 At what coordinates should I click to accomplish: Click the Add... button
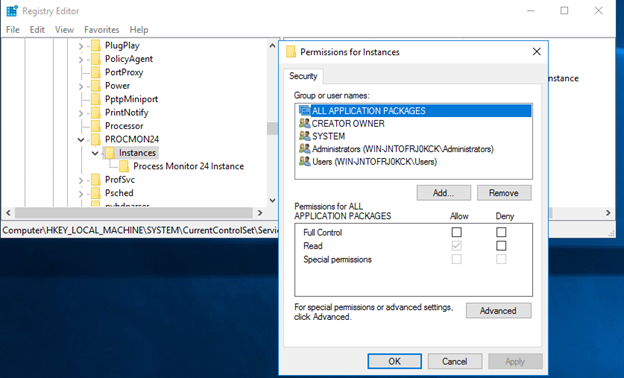[x=444, y=193]
